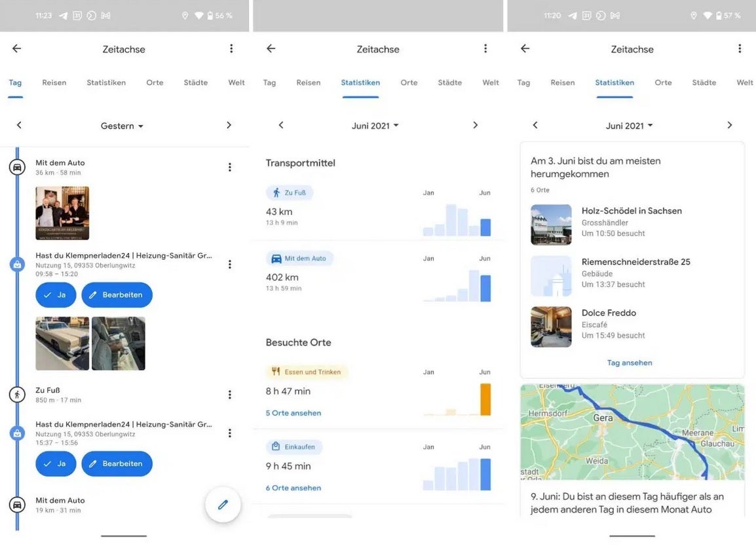Tap the walking icon on the timeline
The image size is (756, 554).
(17, 394)
